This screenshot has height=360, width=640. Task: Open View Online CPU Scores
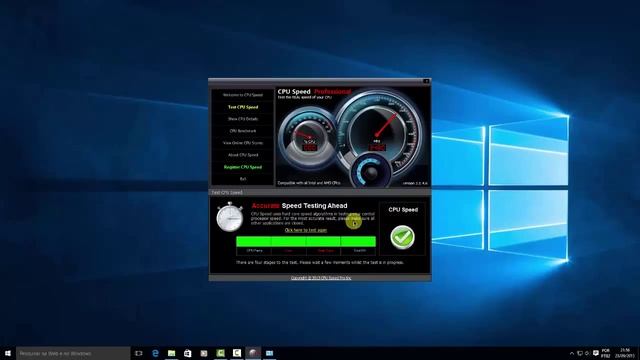(243, 143)
